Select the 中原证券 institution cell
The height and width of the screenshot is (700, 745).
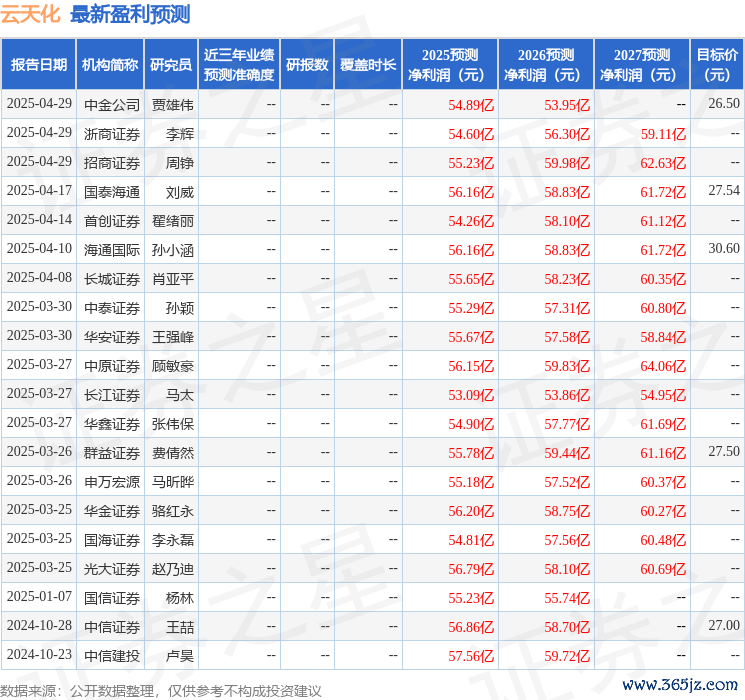[112, 366]
